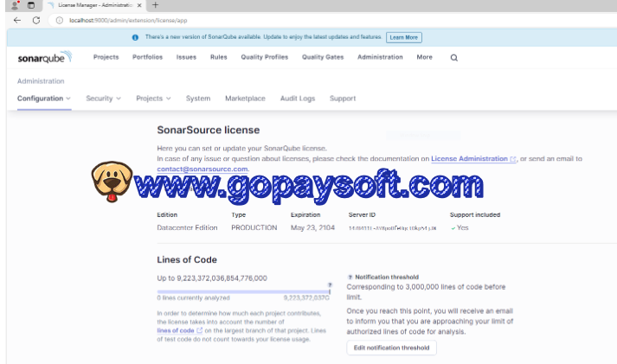617x364 pixels.
Task: Expand the Configuration dropdown
Action: tap(44, 99)
